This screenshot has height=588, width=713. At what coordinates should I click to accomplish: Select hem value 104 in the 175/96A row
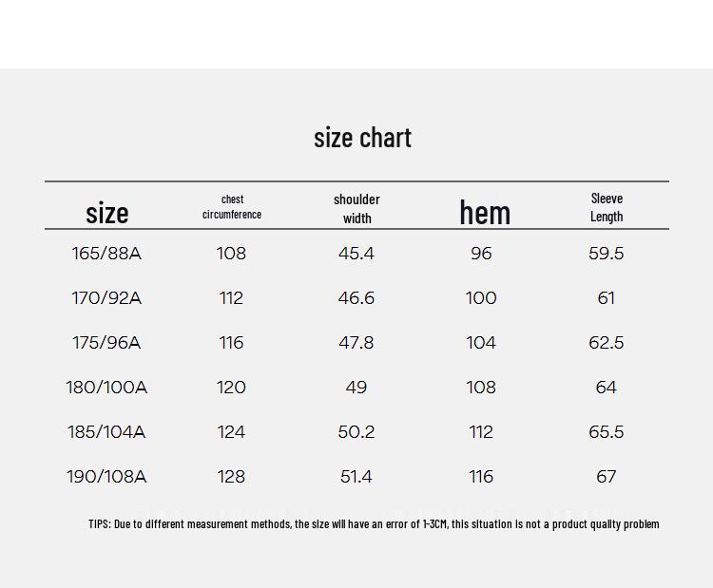[x=481, y=343]
